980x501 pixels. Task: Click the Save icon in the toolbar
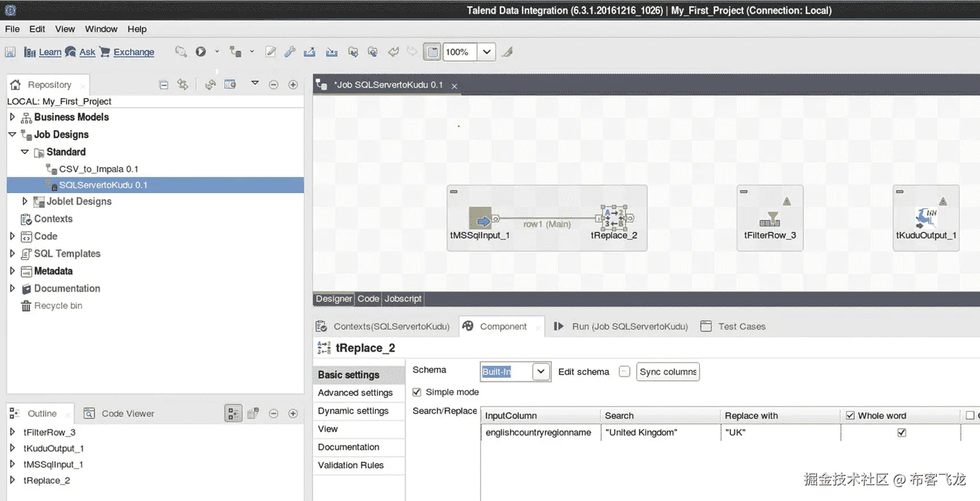coord(10,52)
